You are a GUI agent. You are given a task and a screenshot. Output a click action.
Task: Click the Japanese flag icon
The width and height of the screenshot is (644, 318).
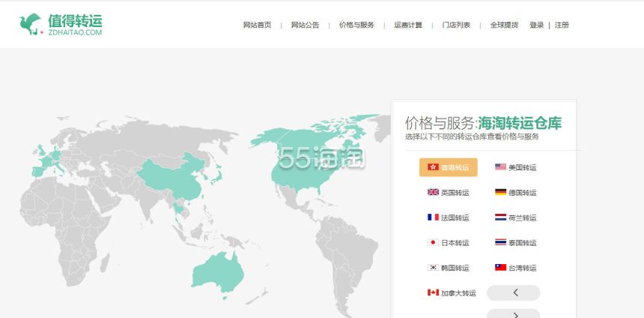[433, 243]
